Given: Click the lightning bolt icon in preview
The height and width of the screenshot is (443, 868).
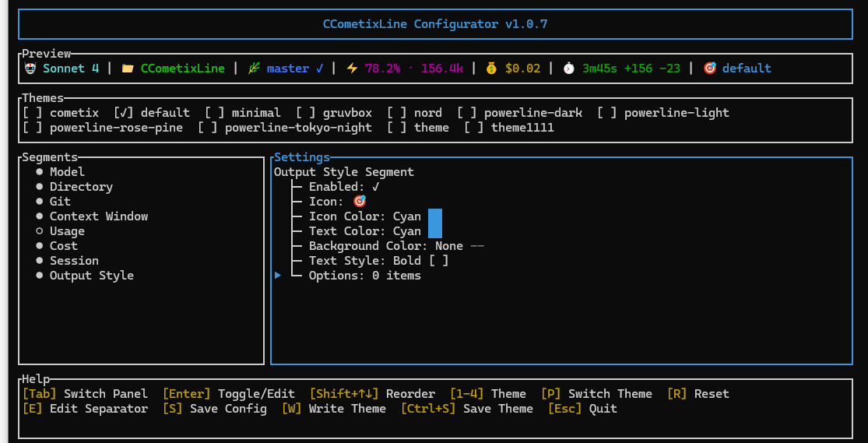Looking at the screenshot, I should tap(352, 69).
